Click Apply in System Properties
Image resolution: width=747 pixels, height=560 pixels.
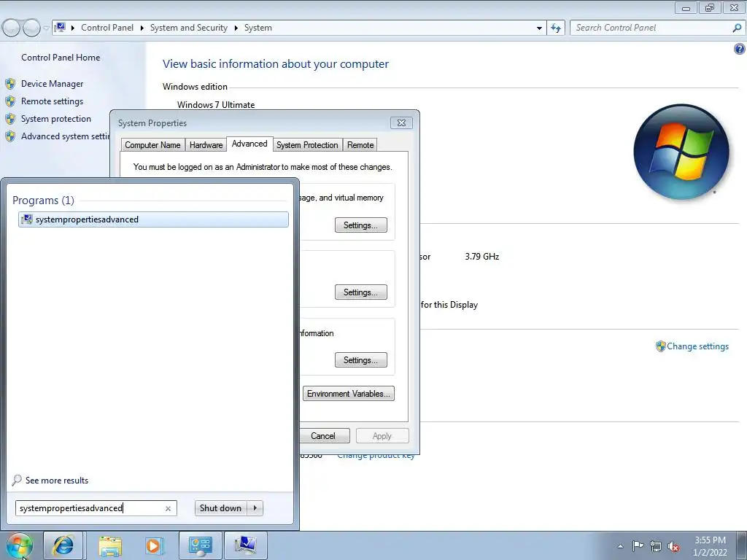(x=382, y=436)
